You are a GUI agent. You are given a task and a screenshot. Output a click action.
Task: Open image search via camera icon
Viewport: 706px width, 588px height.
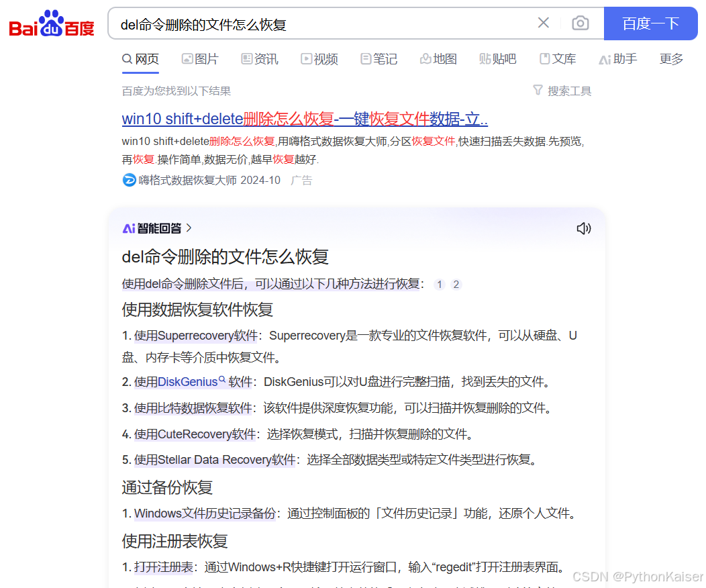(x=581, y=23)
